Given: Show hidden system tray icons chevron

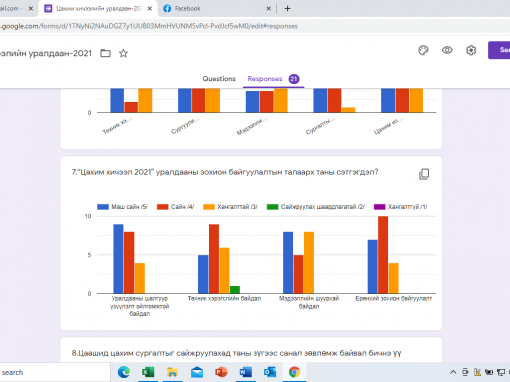Looking at the screenshot, I should point(453,372).
